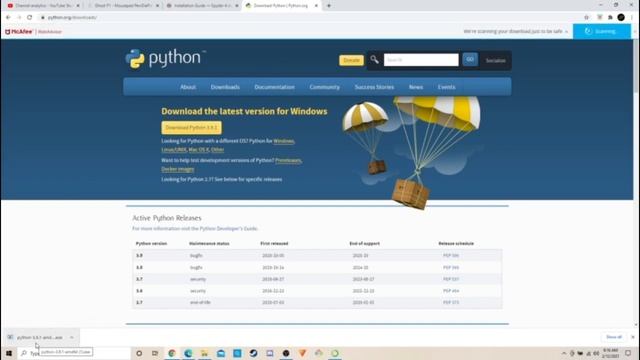This screenshot has width=640, height=360.
Task: Bookmark this page with the star icon
Action: point(587,18)
